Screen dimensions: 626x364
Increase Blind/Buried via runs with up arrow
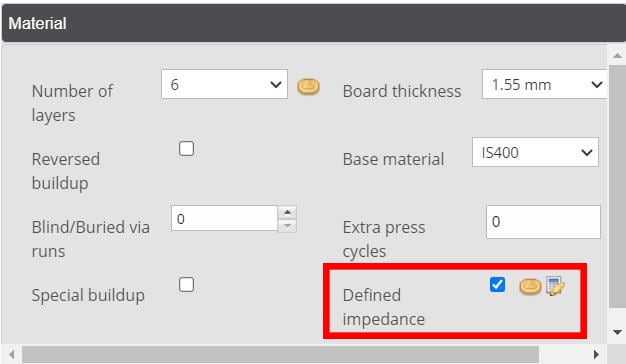[x=287, y=212]
